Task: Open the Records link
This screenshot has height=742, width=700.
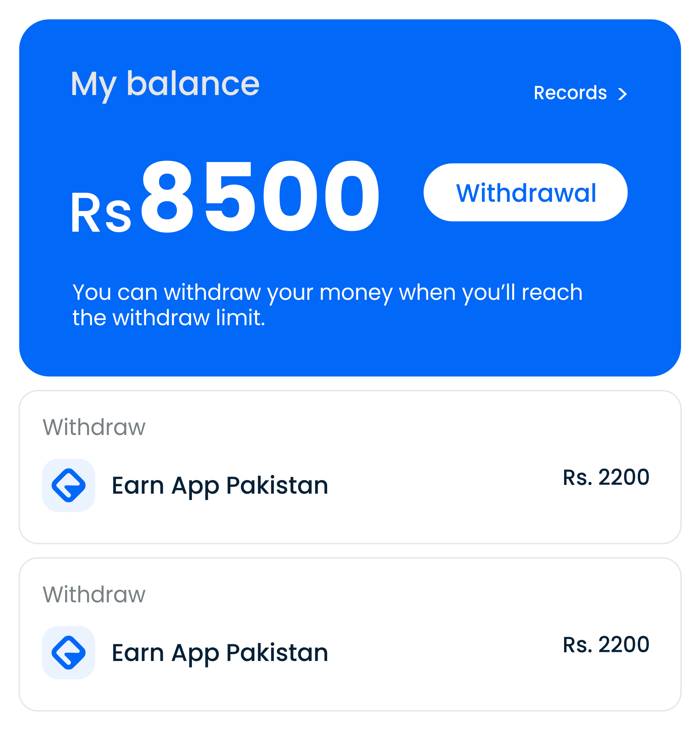Action: [x=570, y=93]
